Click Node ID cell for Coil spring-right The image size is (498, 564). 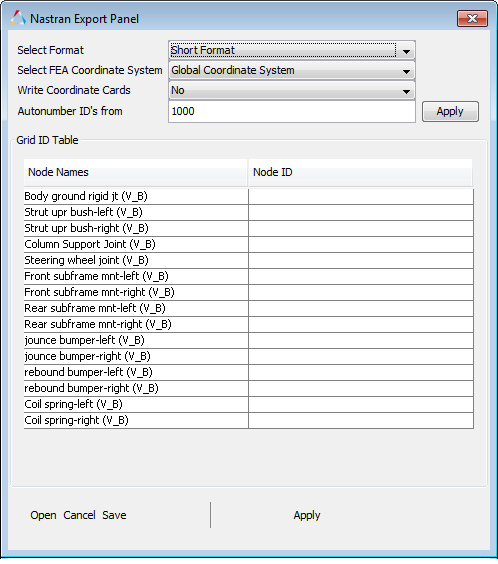(x=361, y=420)
